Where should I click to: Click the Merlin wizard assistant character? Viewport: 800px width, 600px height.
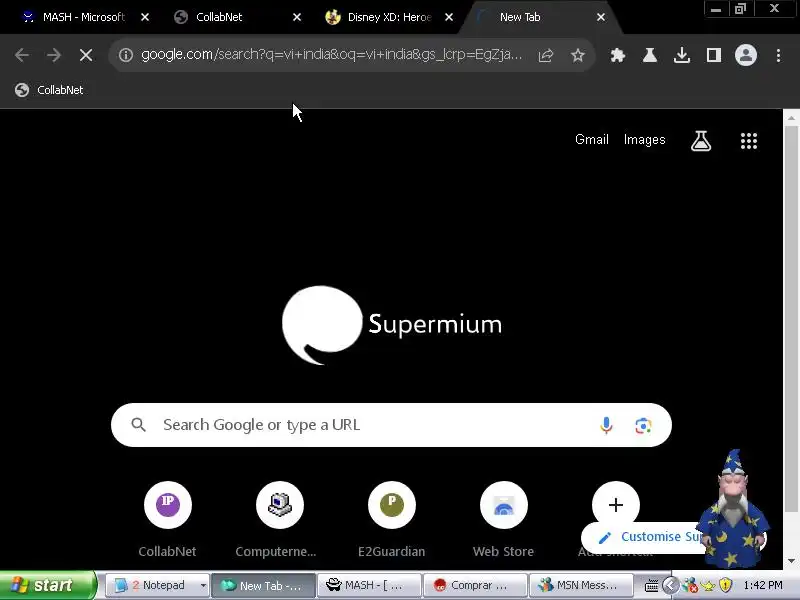tap(733, 509)
